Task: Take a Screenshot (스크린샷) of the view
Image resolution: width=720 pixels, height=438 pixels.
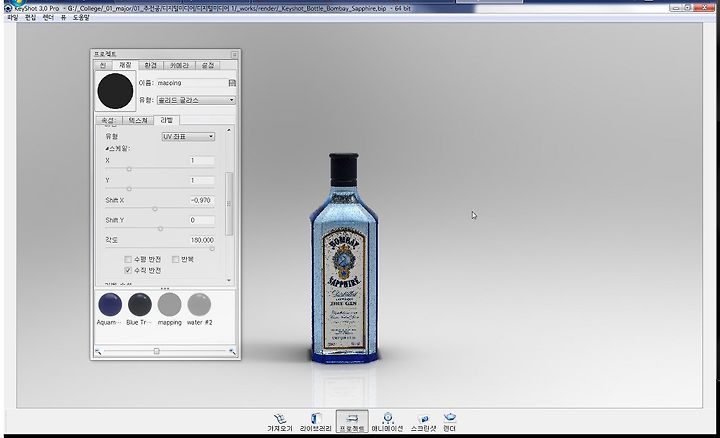Action: tap(423, 422)
